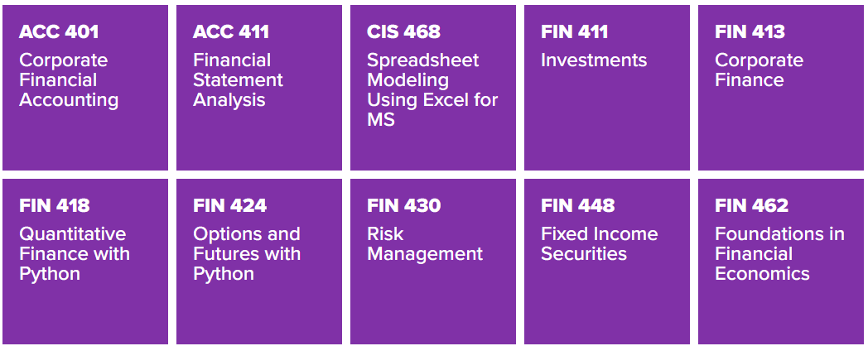The height and width of the screenshot is (346, 868).
Task: Click the "FIN 448" course code heading
Action: pos(577,206)
